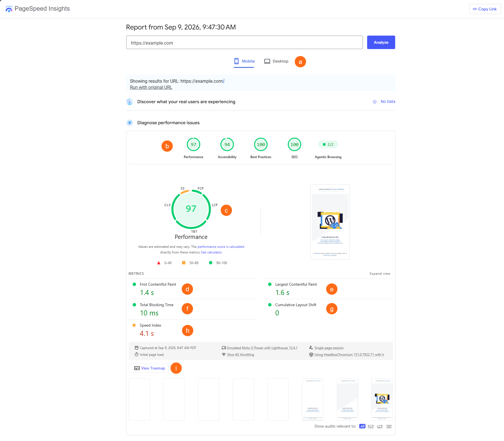The width and height of the screenshot is (504, 441).
Task: Click First Contentful Paint metric label
Action: tap(158, 284)
